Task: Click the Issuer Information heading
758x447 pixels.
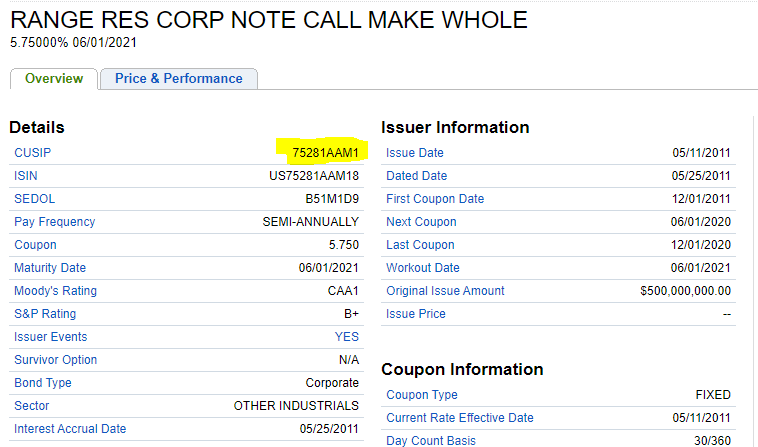Action: (x=455, y=128)
